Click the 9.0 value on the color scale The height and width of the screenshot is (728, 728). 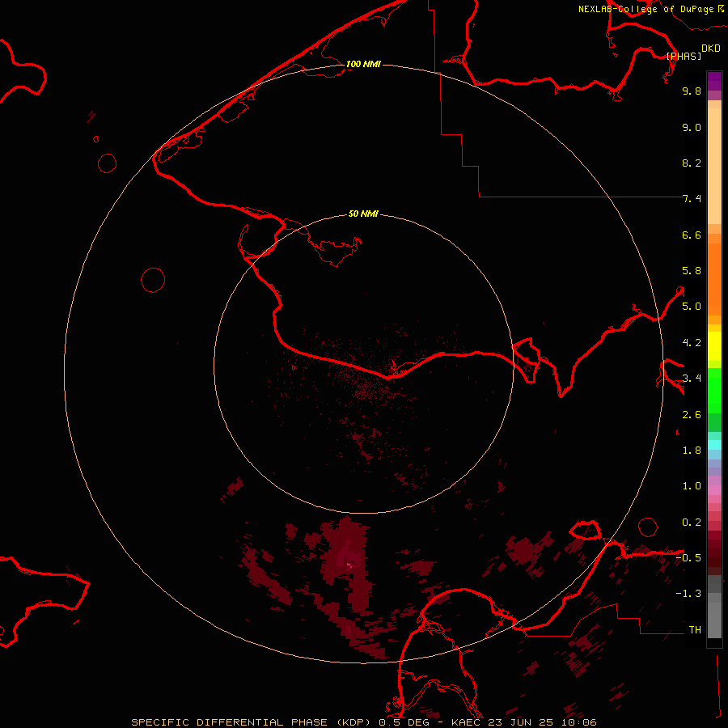point(692,127)
